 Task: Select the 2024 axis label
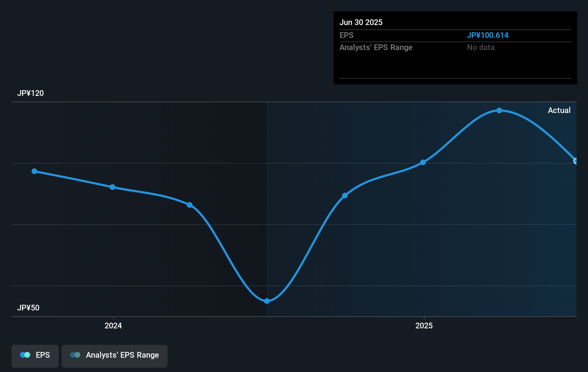coord(113,326)
